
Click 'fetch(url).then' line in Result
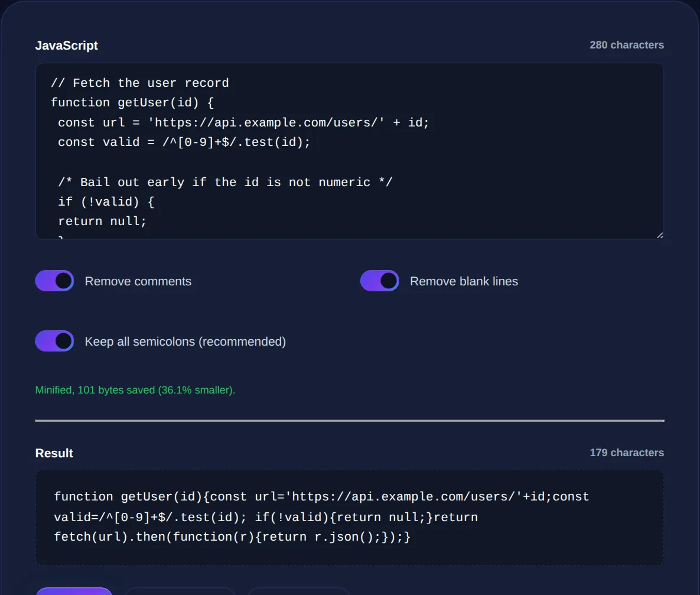click(232, 537)
